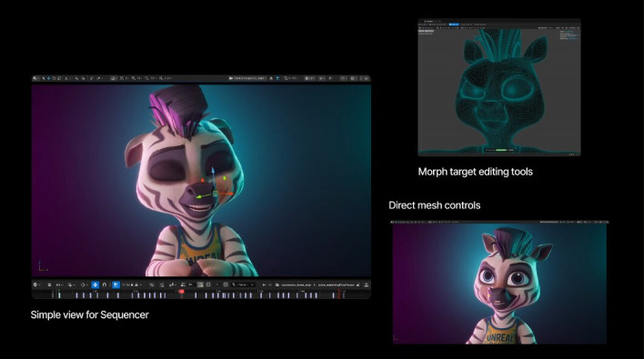Click the 'Morph target editing tools' caption
This screenshot has width=644, height=359.
(475, 172)
